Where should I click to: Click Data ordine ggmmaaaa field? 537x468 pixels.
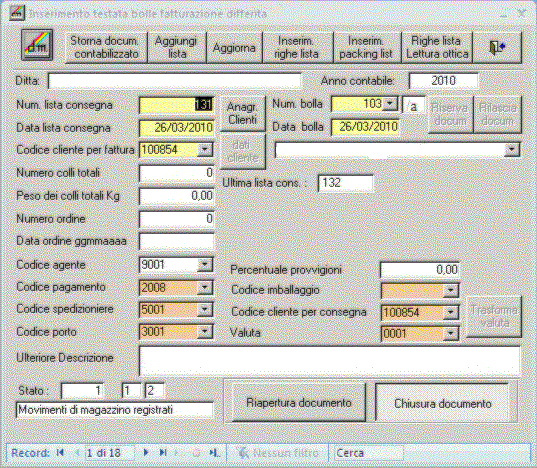176,241
